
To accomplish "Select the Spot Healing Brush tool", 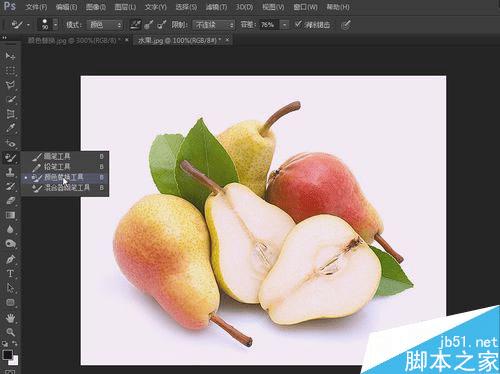I will click(10, 143).
